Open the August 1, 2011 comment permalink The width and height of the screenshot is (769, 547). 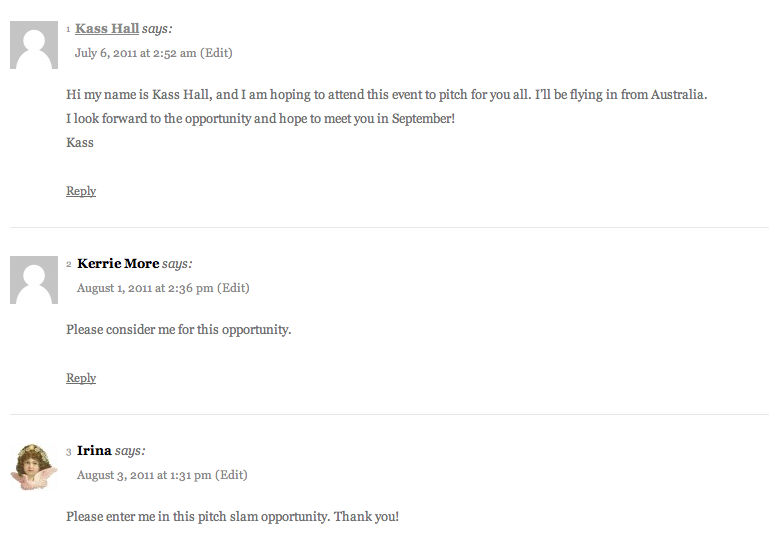145,288
